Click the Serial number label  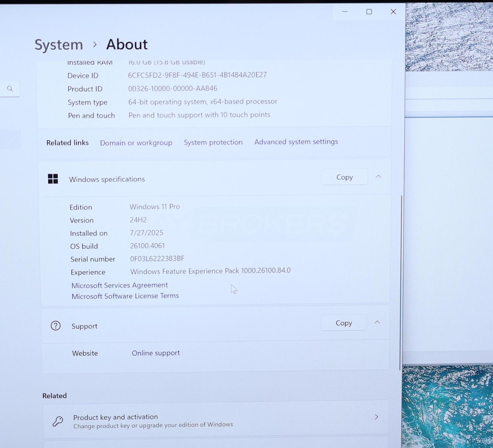coord(93,259)
